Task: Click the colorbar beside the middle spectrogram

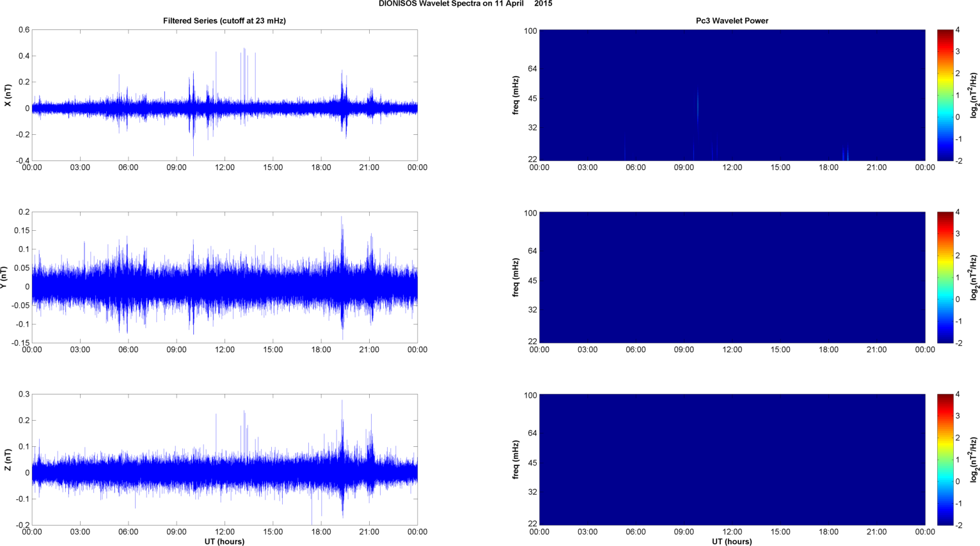Action: pyautogui.click(x=945, y=277)
